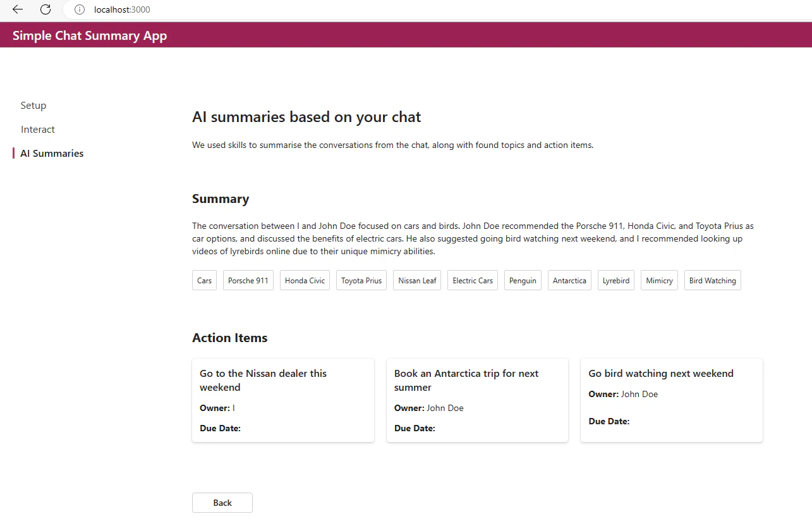The height and width of the screenshot is (528, 812).
Task: Select the Electric Cars tag
Action: [x=473, y=281]
